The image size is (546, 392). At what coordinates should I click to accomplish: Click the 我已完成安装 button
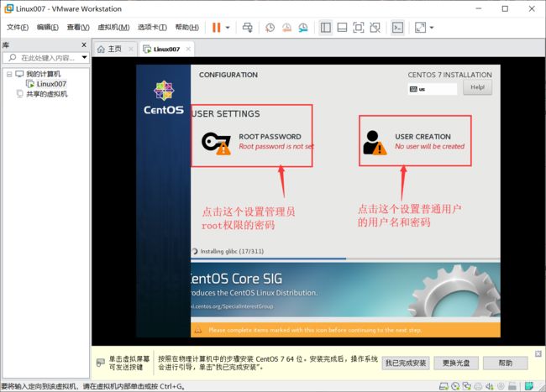[406, 363]
